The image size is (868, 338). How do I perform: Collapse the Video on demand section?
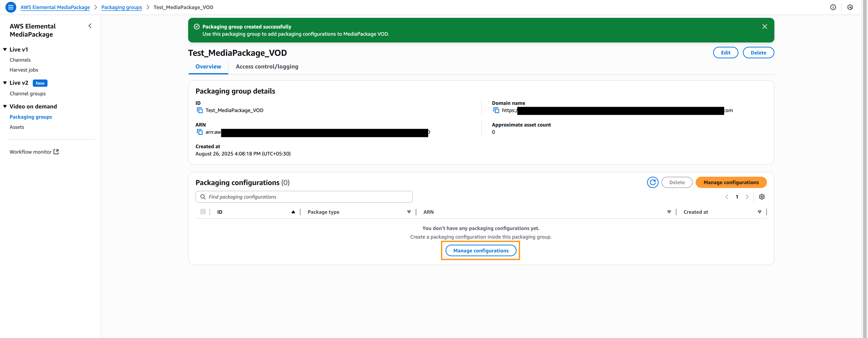click(5, 106)
